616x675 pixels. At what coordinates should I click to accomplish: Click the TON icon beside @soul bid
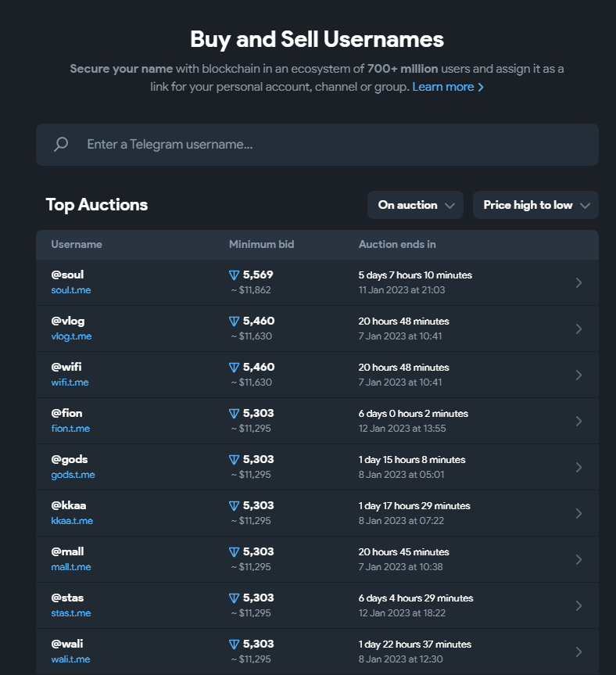point(234,275)
